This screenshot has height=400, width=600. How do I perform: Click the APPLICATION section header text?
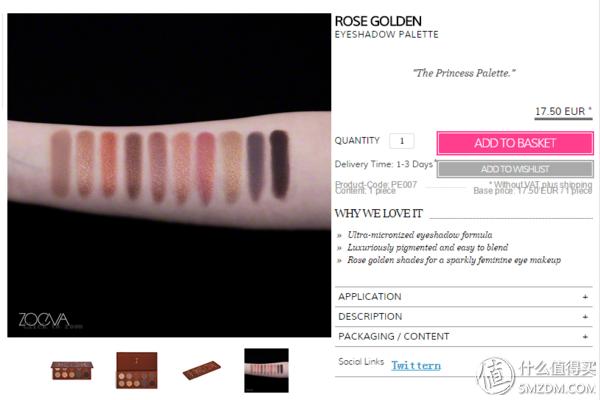coord(370,297)
